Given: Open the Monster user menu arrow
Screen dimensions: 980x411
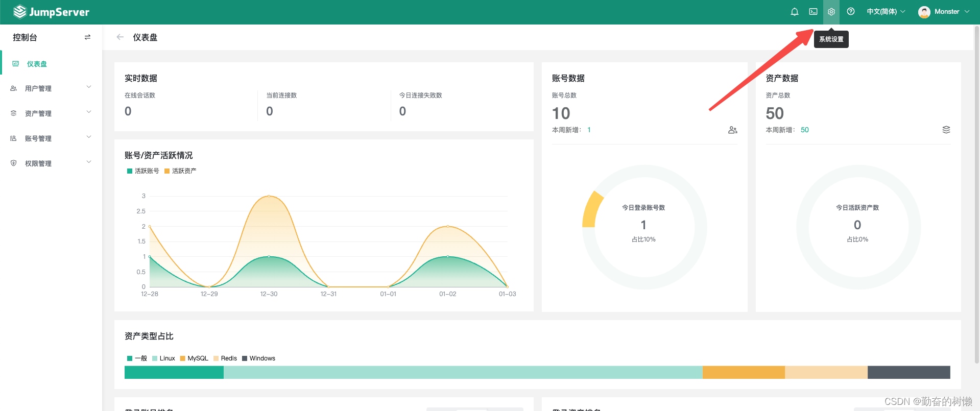Looking at the screenshot, I should coord(967,12).
